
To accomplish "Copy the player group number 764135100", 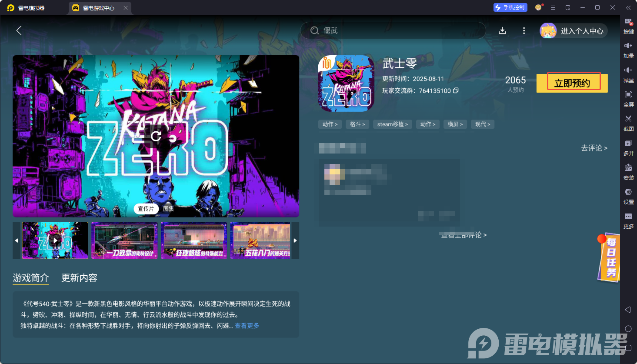I will pyautogui.click(x=456, y=90).
